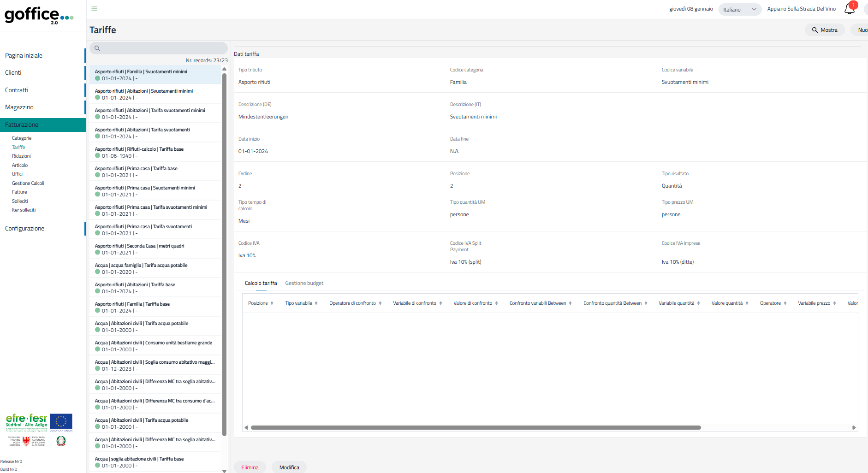
Task: Click the search magnifier icon in list
Action: pyautogui.click(x=97, y=48)
